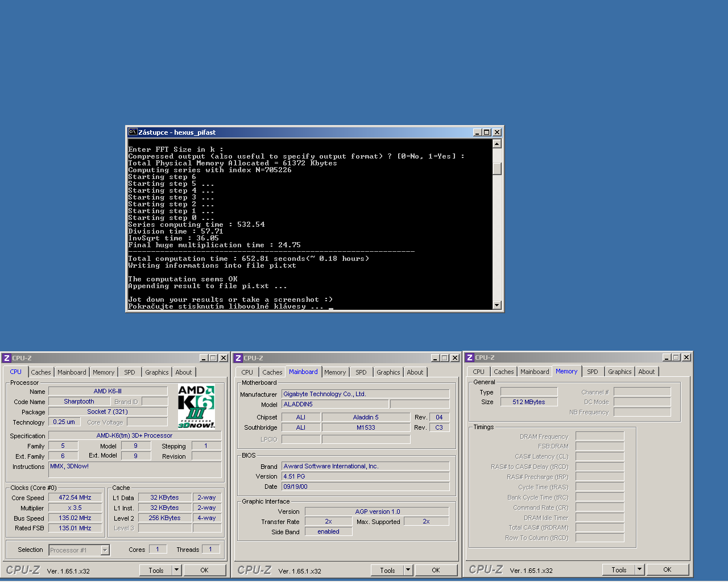Click the BIOS date 09/19/00
This screenshot has width=728, height=582.
click(x=365, y=487)
